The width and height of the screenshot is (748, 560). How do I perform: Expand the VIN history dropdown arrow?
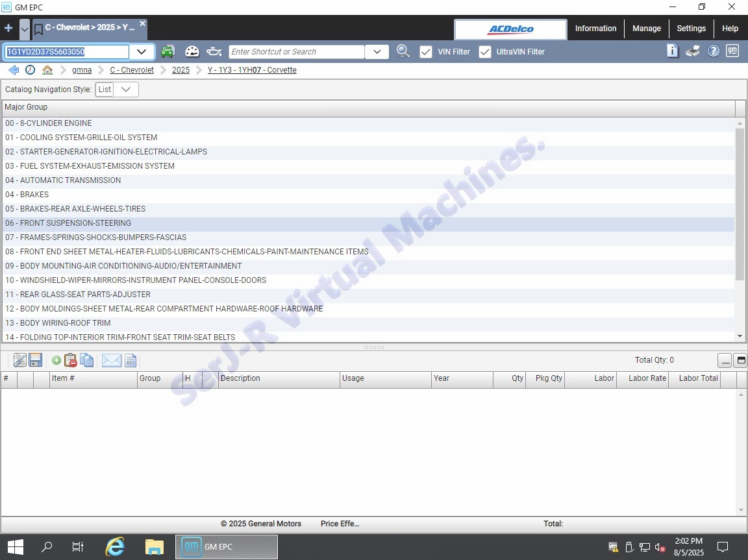[142, 51]
